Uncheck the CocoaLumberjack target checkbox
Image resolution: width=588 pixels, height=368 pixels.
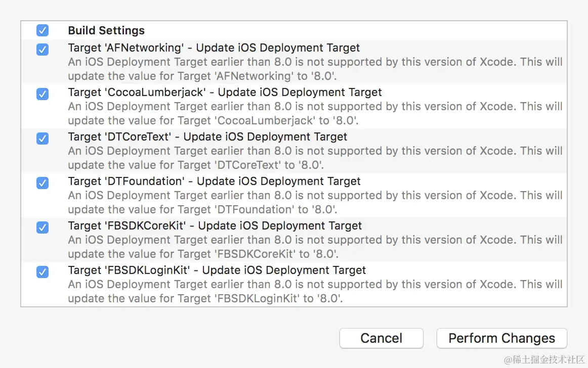[43, 94]
